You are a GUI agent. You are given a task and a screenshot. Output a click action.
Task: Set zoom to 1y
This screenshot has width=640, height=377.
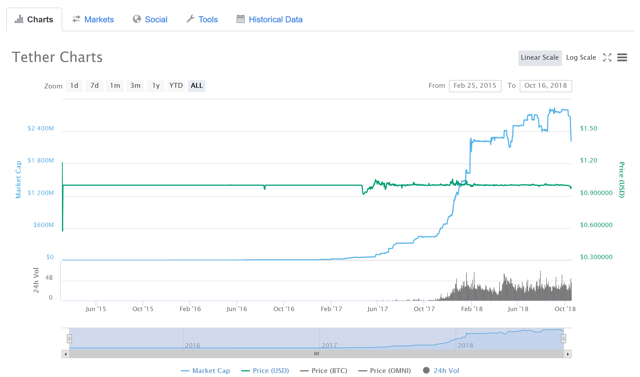point(156,86)
